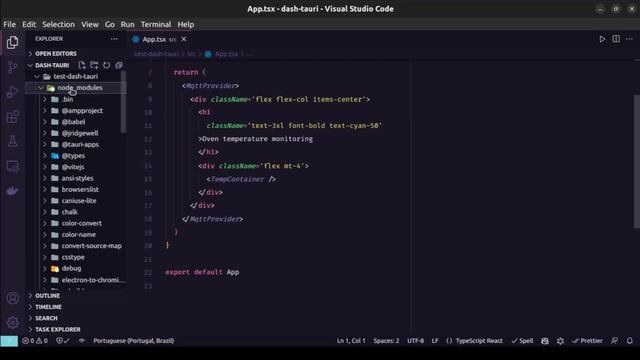Toggle Spell checker in status bar
The width and height of the screenshot is (640, 360).
[522, 341]
